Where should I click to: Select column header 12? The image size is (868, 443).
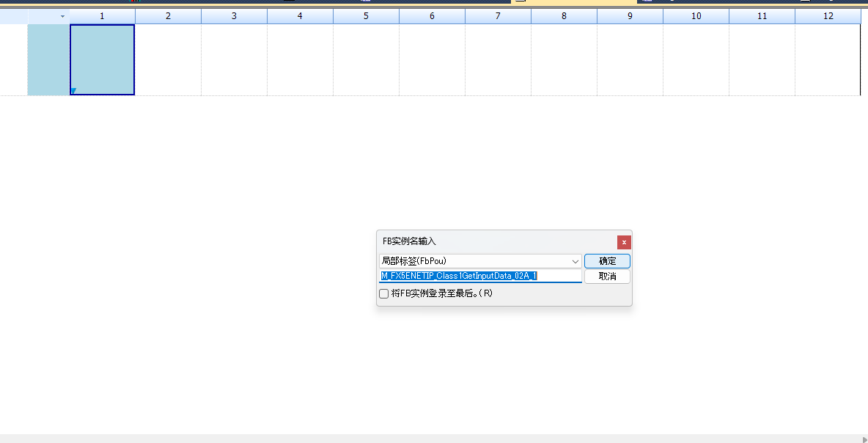click(828, 16)
